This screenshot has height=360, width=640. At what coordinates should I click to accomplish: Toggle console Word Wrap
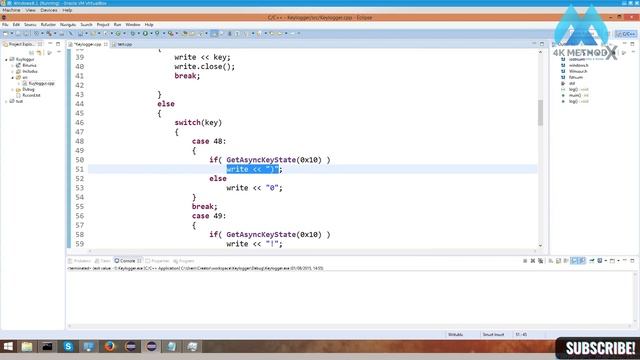coord(566,260)
